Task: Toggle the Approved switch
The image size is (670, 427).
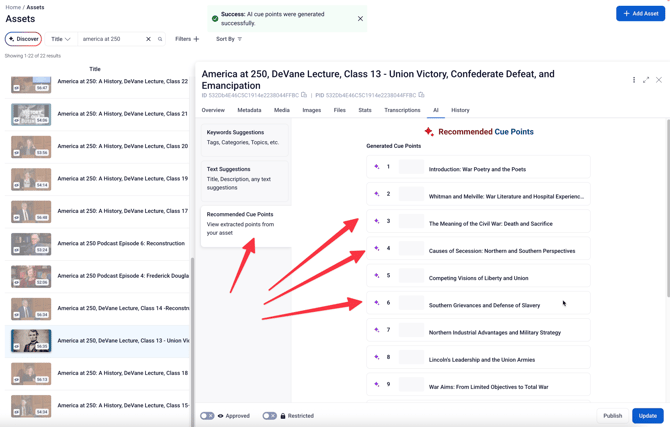Action: [207, 416]
